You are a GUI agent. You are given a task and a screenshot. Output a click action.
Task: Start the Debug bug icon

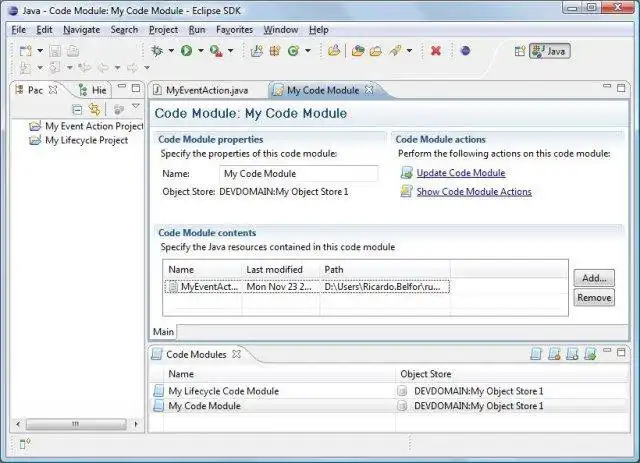[x=157, y=51]
